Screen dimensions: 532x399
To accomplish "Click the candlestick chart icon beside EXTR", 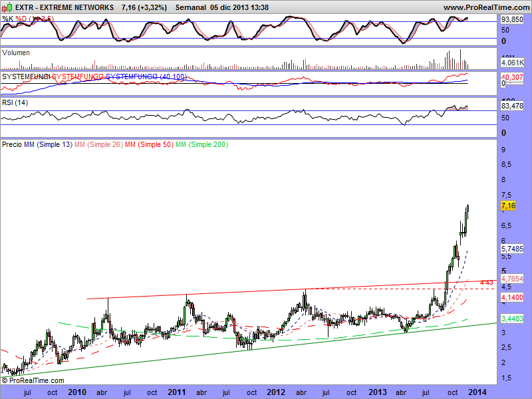I will tap(7, 7).
